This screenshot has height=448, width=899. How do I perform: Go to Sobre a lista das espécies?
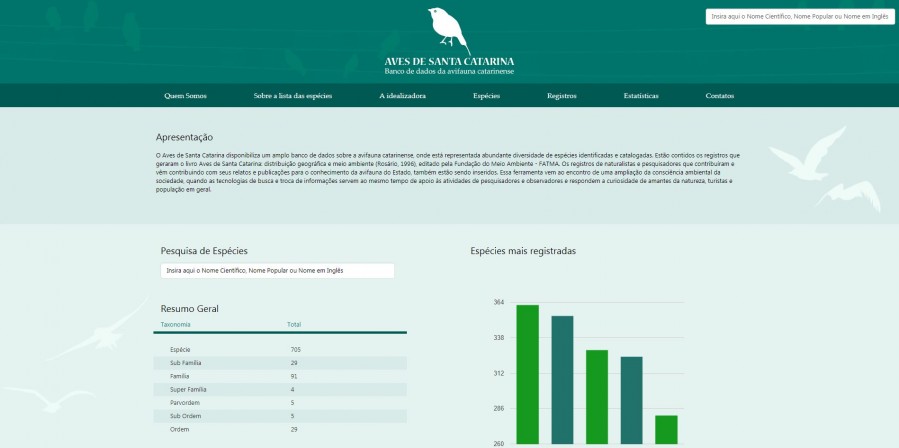[x=292, y=96]
